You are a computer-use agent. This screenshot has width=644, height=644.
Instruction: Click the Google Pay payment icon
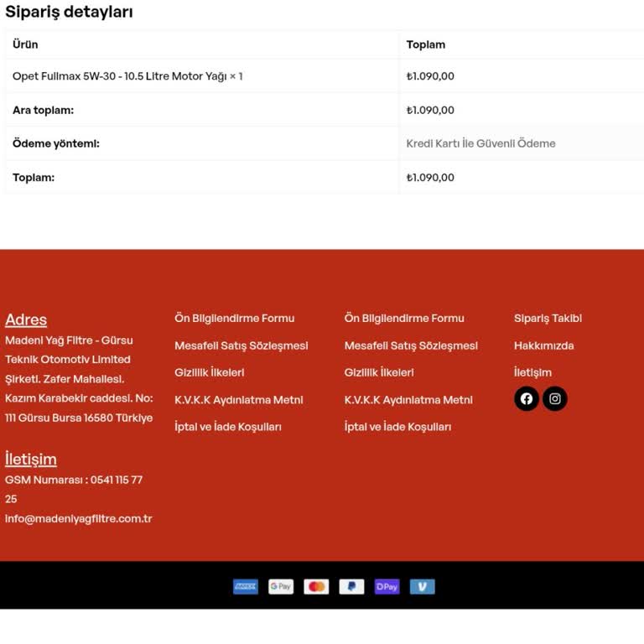[x=281, y=586]
